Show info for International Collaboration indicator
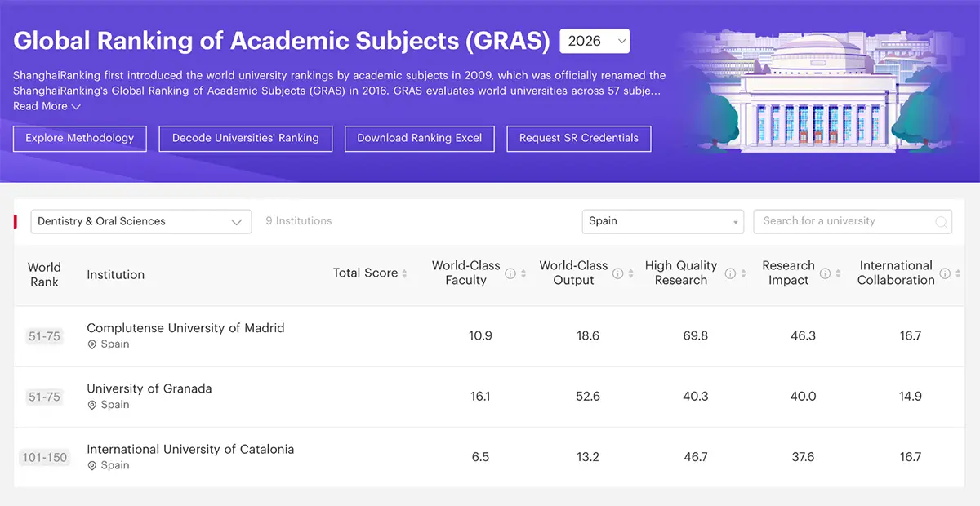 coord(945,273)
